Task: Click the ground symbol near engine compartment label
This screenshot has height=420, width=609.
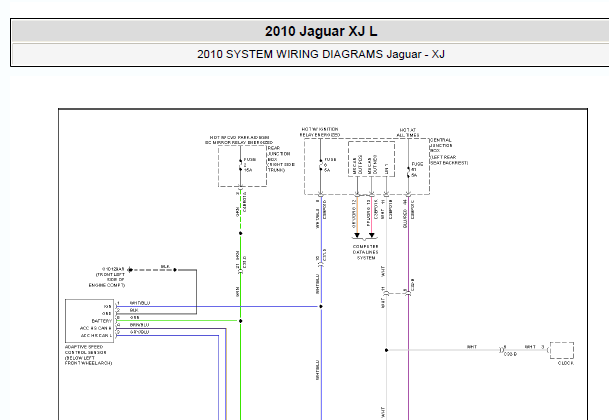Action: pos(130,269)
